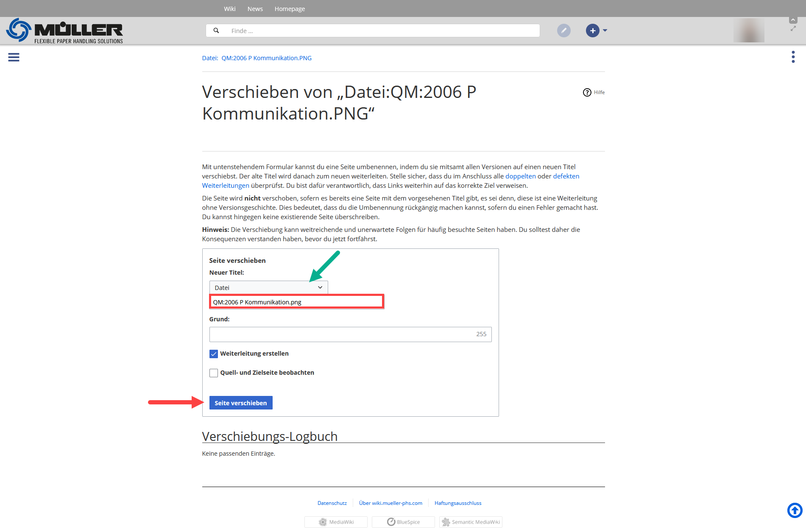806x532 pixels.
Task: Click the scroll-to-top arrow icon
Action: (795, 510)
